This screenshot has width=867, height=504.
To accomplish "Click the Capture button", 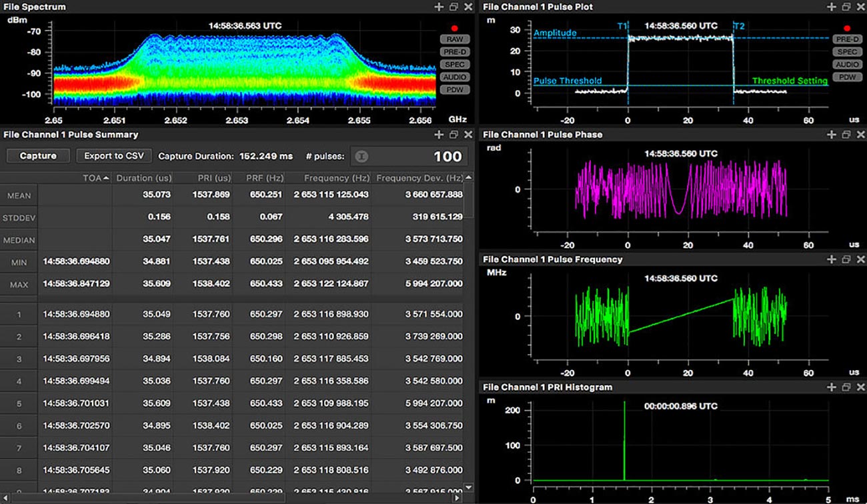I will point(38,156).
